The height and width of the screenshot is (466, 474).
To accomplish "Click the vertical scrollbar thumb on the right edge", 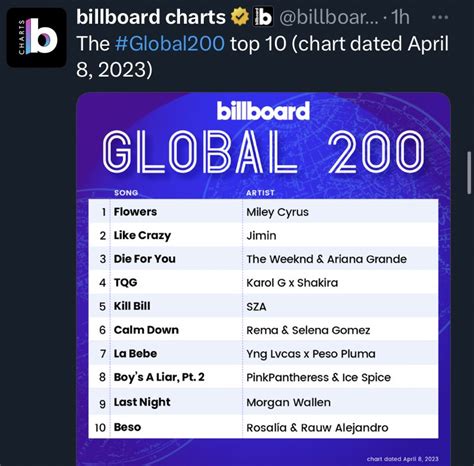I will pyautogui.click(x=469, y=173).
